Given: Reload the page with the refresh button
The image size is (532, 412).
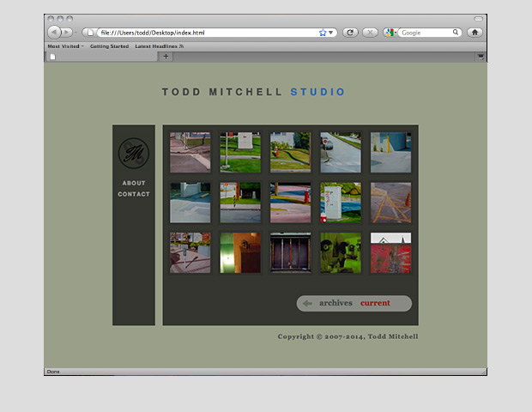Looking at the screenshot, I should pos(350,33).
